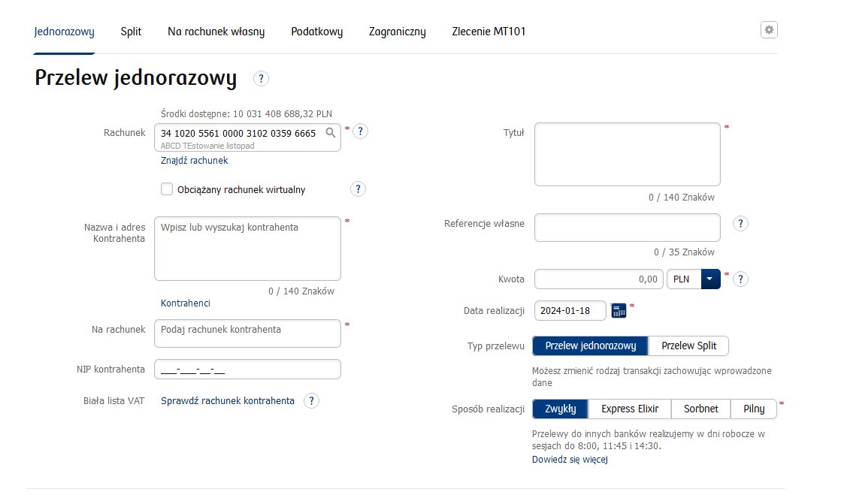The image size is (841, 504).
Task: Click help icon beside Referencje własne field
Action: (740, 224)
